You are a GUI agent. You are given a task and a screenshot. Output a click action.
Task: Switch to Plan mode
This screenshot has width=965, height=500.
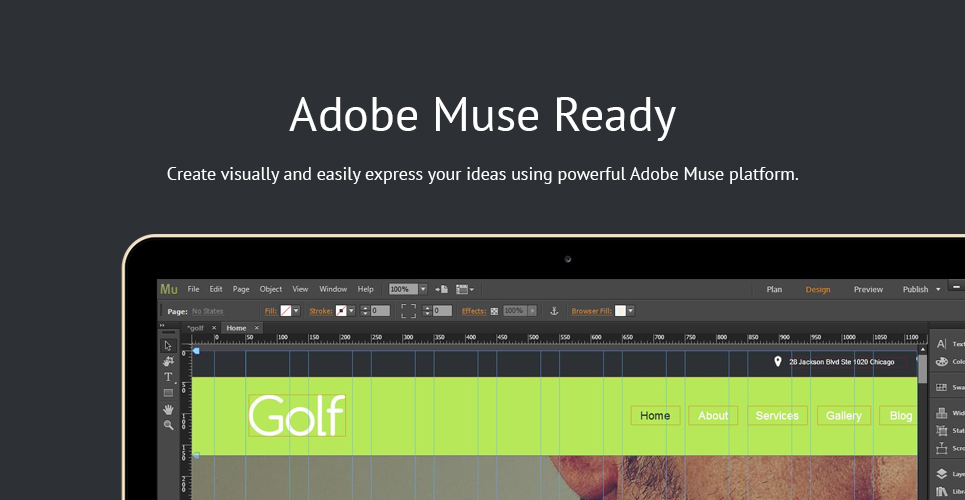[x=774, y=289]
